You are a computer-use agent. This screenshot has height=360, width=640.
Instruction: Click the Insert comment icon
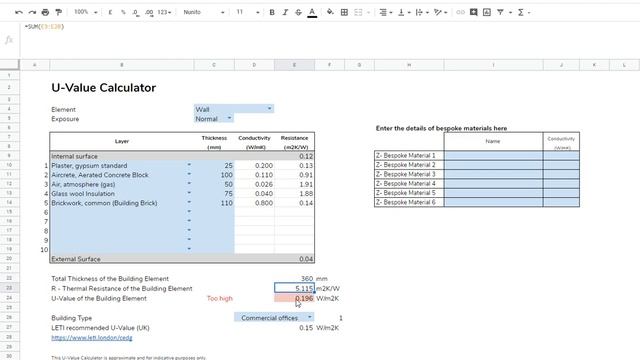473,12
